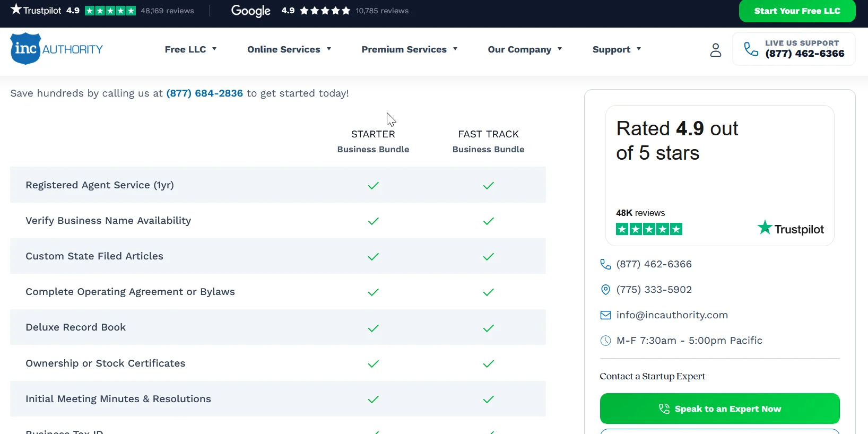868x434 pixels.
Task: Expand the Premium Services dropdown arrow
Action: (x=455, y=49)
